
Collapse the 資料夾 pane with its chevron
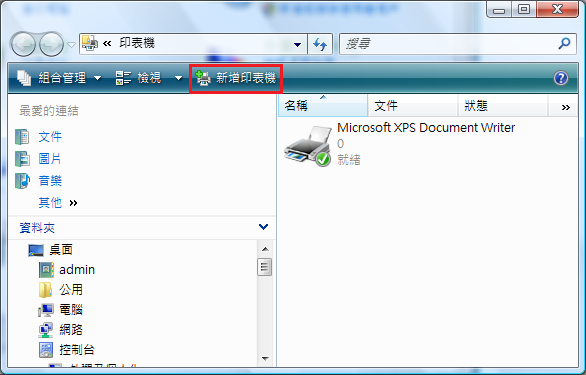[x=263, y=227]
